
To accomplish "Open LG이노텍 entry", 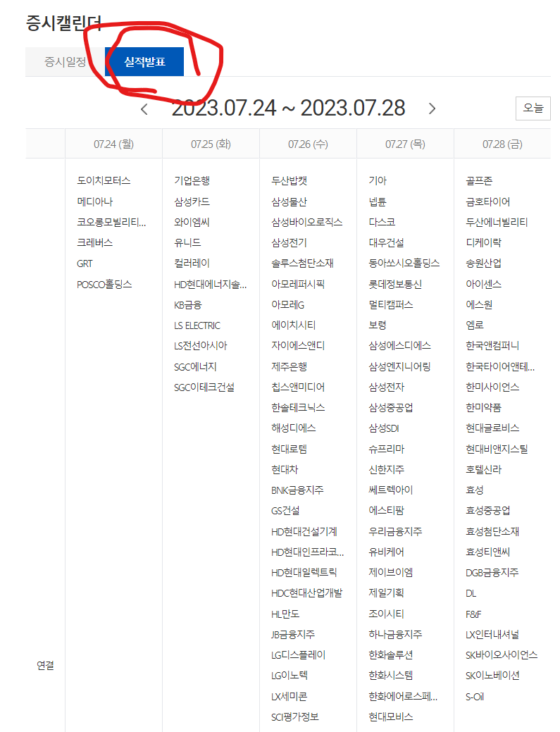I will (290, 676).
